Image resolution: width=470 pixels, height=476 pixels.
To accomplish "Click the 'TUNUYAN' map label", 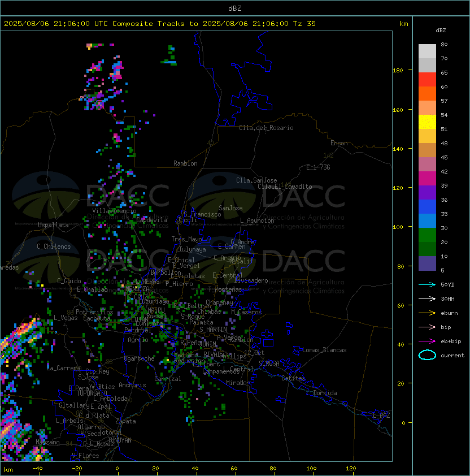I will coord(120,440).
